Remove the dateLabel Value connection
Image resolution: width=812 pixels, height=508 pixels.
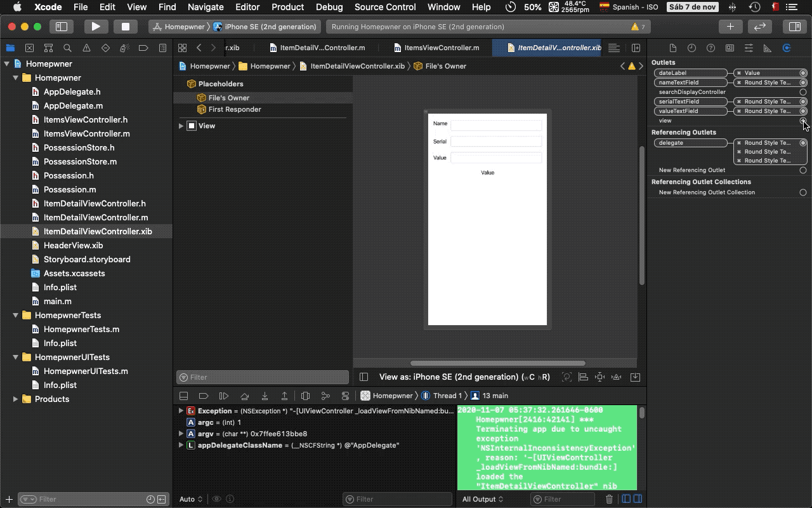pyautogui.click(x=739, y=73)
